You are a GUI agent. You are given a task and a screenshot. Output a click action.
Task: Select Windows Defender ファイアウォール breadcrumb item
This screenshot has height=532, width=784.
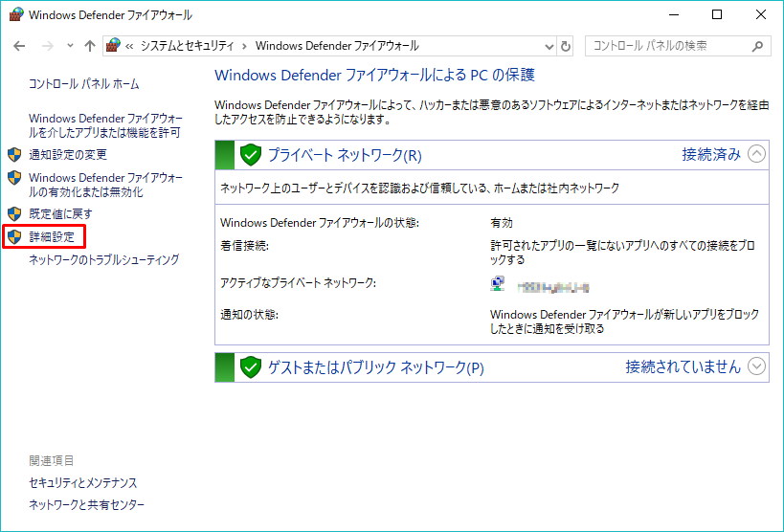337,46
